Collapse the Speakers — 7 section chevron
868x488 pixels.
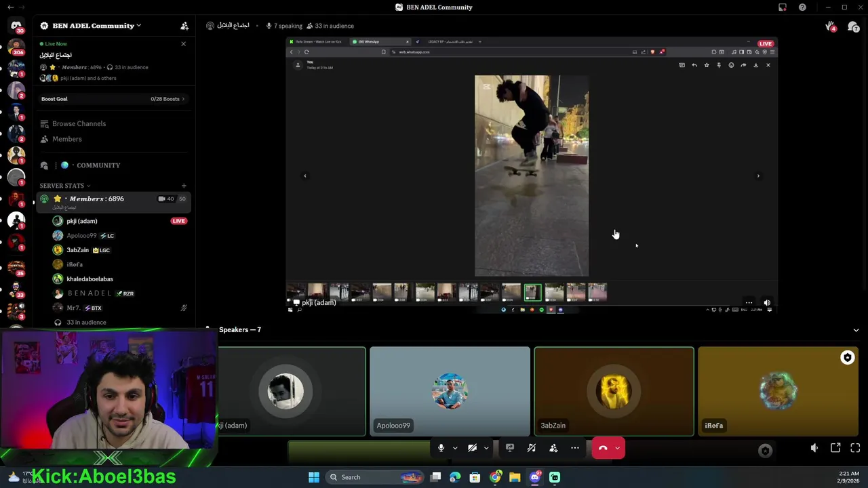(856, 330)
